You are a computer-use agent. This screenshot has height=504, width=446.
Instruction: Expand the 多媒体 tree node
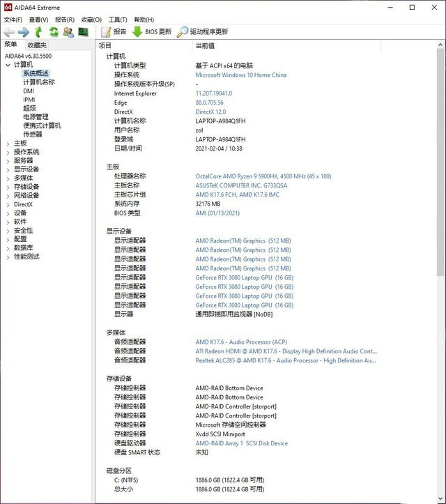pos(8,178)
